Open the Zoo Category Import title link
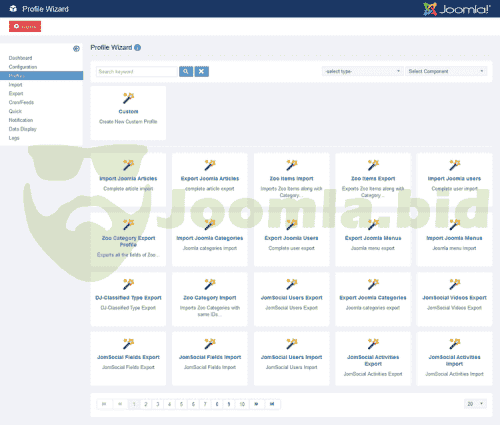Screen dimensions: 500x425 point(210,298)
